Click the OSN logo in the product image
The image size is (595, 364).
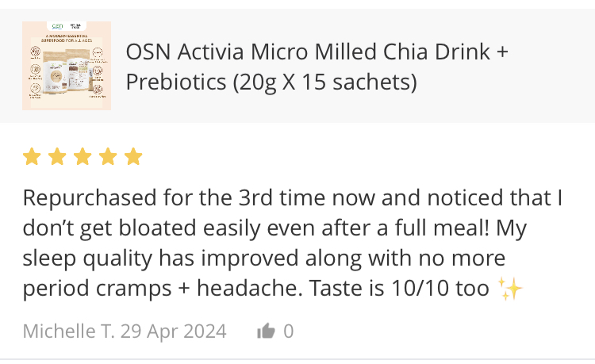point(56,26)
